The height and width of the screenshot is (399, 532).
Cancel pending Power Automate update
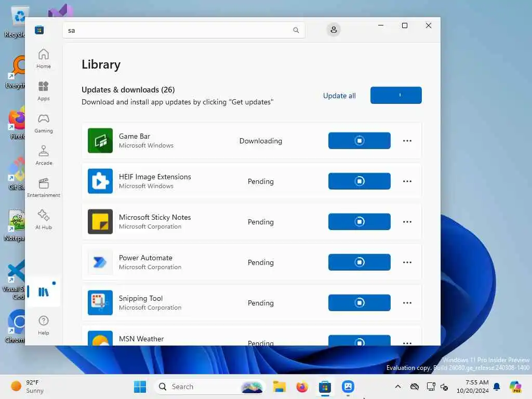pos(360,262)
